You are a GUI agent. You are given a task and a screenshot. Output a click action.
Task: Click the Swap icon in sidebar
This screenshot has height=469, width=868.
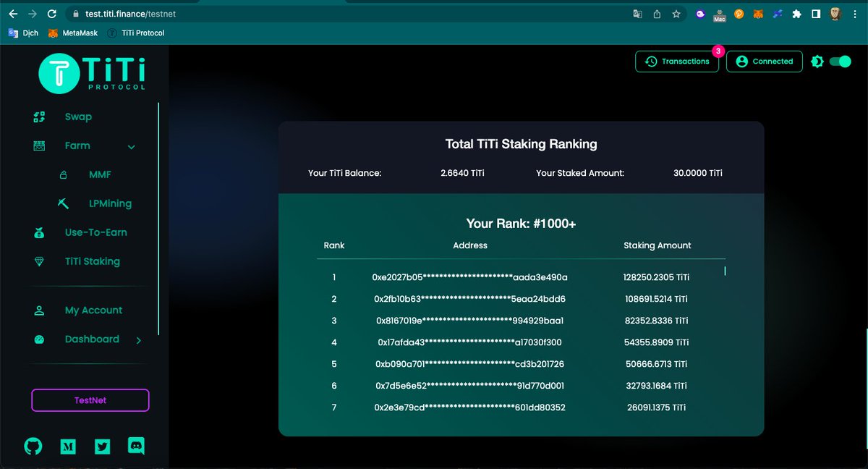tap(39, 117)
